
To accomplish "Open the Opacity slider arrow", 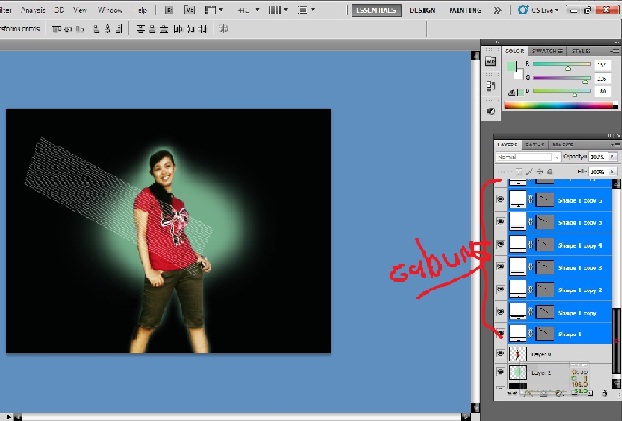I will click(x=613, y=157).
